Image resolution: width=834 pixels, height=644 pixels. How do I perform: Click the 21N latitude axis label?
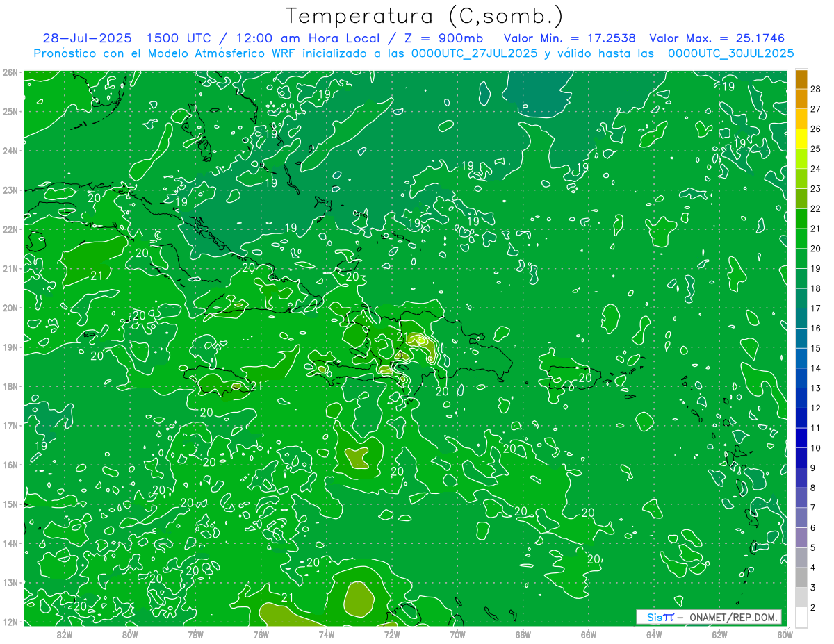point(10,269)
